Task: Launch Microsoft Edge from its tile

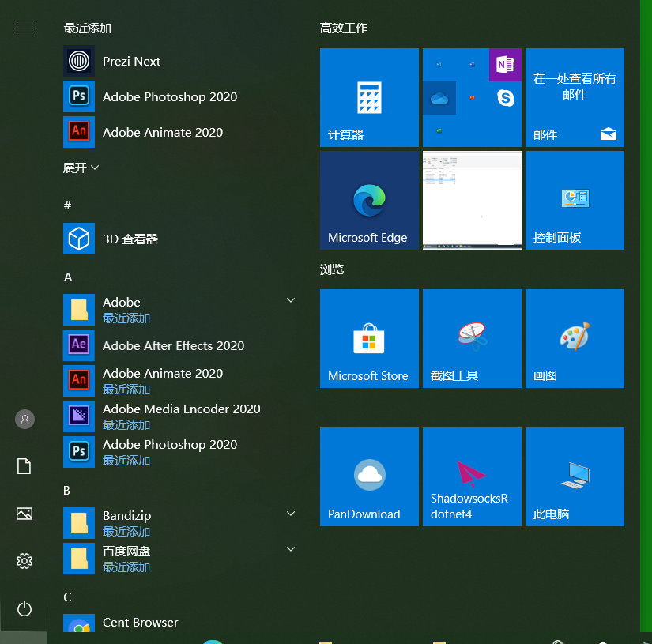Action: (x=368, y=200)
